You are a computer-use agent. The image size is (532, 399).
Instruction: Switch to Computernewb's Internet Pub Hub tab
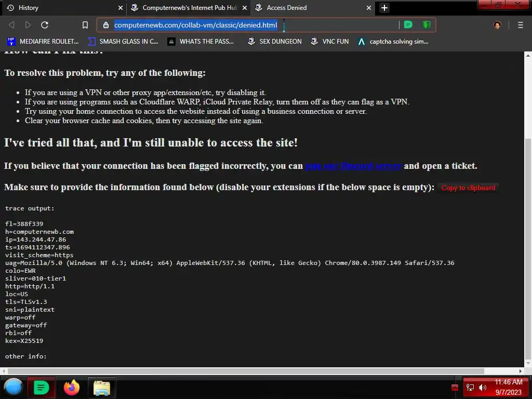188,8
